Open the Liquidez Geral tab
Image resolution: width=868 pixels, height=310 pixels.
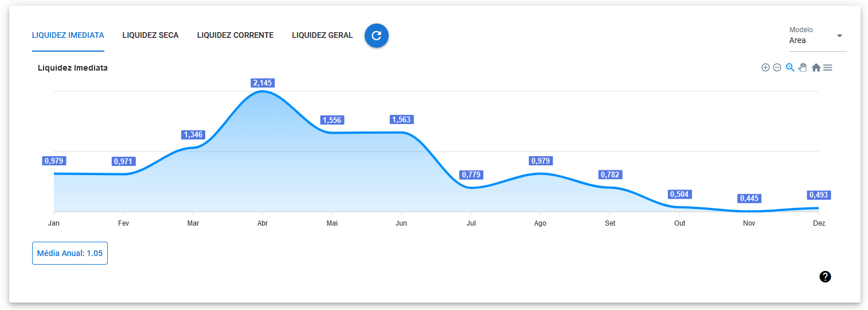322,36
